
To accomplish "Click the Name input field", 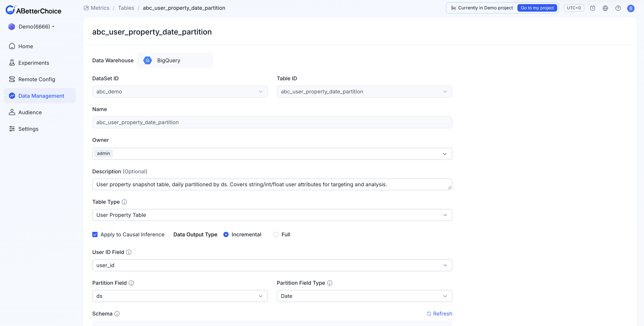I will tap(272, 122).
